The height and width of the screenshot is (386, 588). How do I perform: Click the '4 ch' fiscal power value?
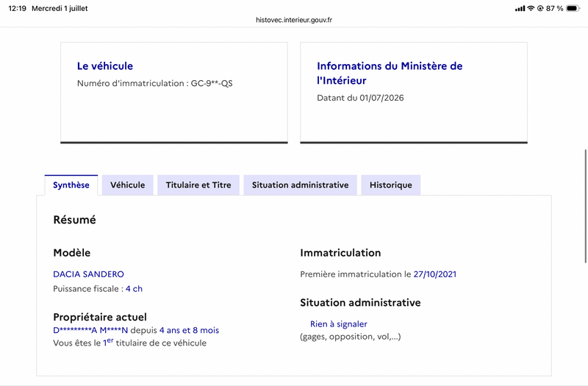pyautogui.click(x=134, y=289)
